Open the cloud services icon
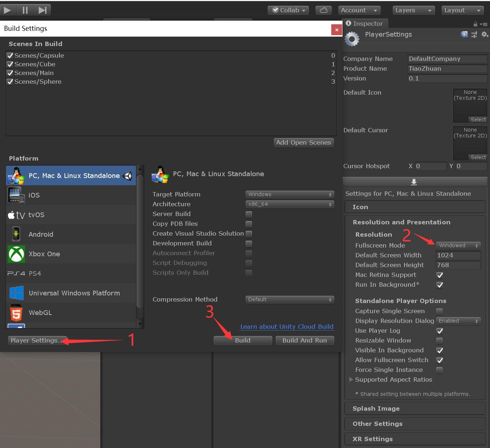Screen dimensions: 490x448 (x=324, y=10)
